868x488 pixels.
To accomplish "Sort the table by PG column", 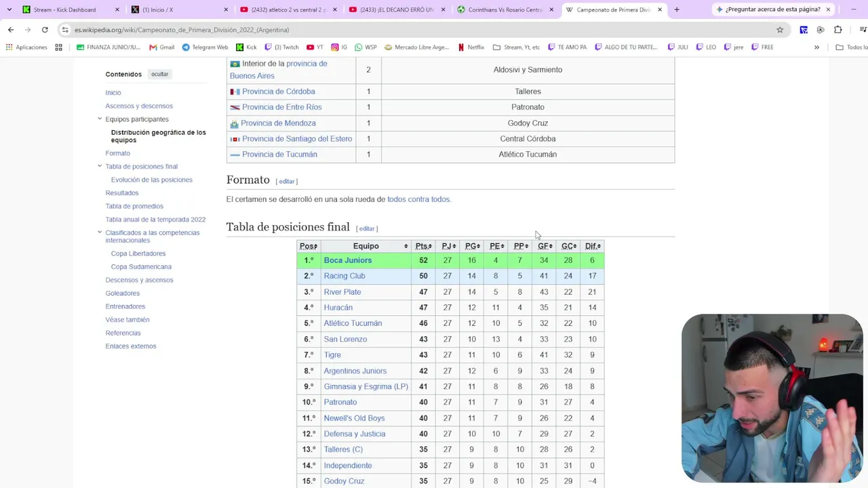I will pyautogui.click(x=471, y=246).
